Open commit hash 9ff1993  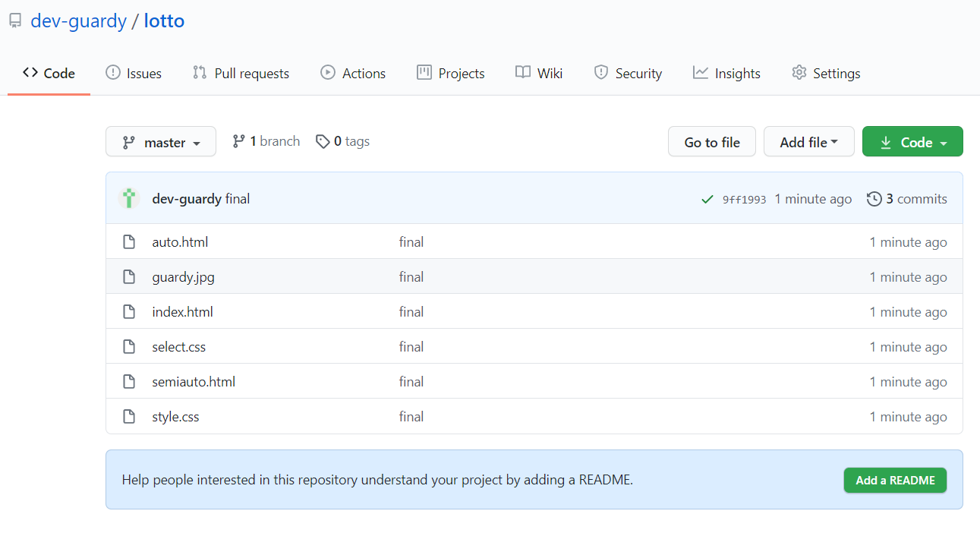point(744,200)
